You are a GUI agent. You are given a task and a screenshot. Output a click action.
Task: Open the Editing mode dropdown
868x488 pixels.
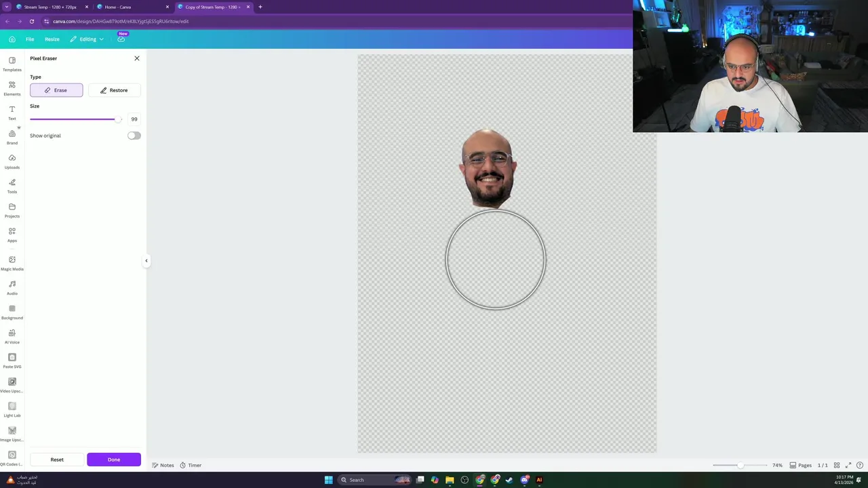pos(87,39)
